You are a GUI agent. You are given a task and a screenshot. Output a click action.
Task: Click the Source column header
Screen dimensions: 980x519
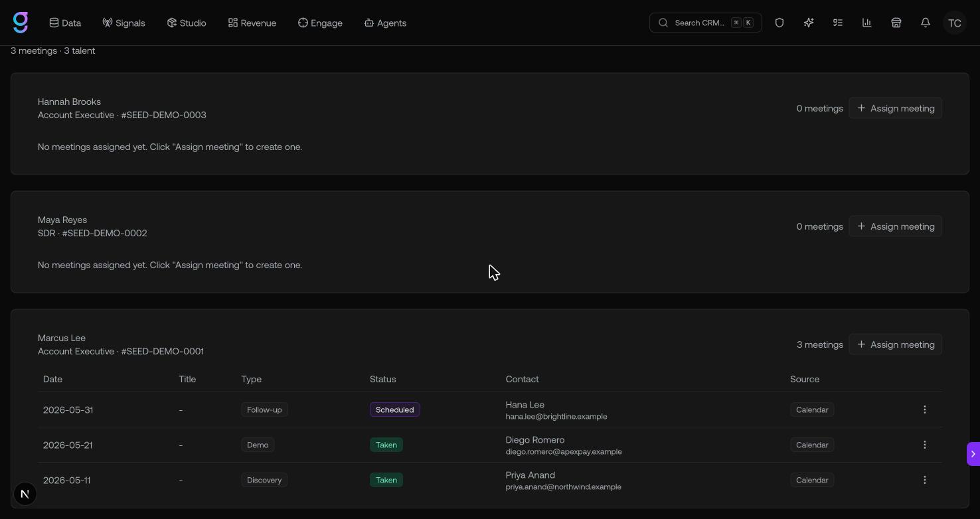tap(805, 379)
